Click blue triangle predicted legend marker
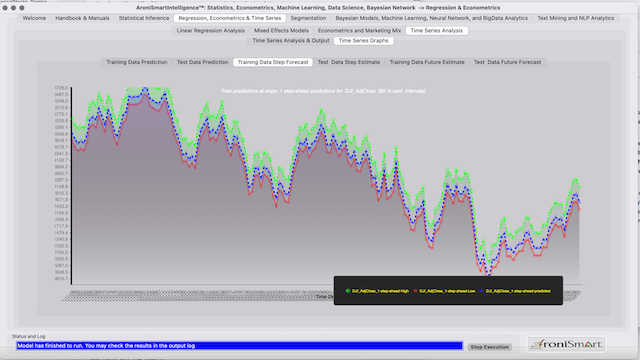The width and height of the screenshot is (640, 360). point(482,291)
